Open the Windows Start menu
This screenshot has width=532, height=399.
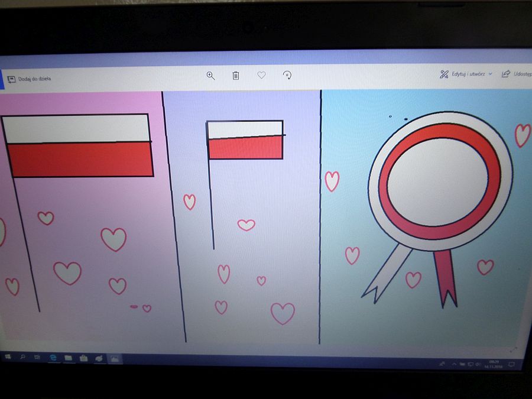[8, 357]
